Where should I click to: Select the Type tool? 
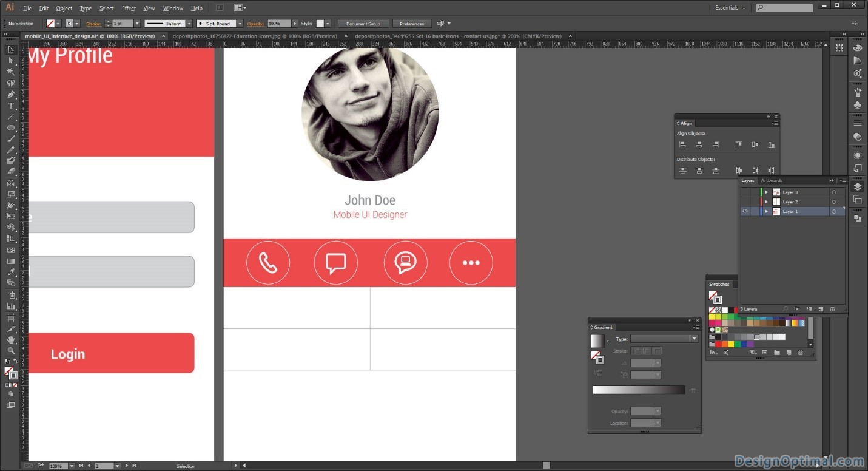10,106
